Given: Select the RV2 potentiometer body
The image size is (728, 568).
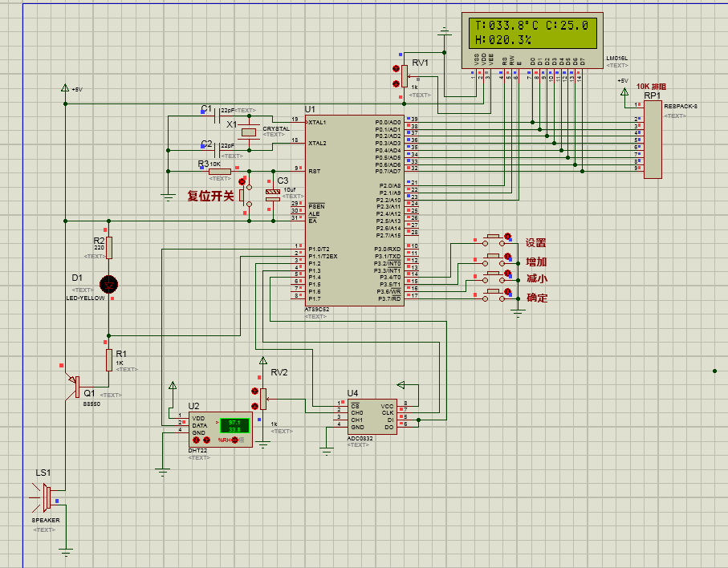Looking at the screenshot, I should (263, 399).
